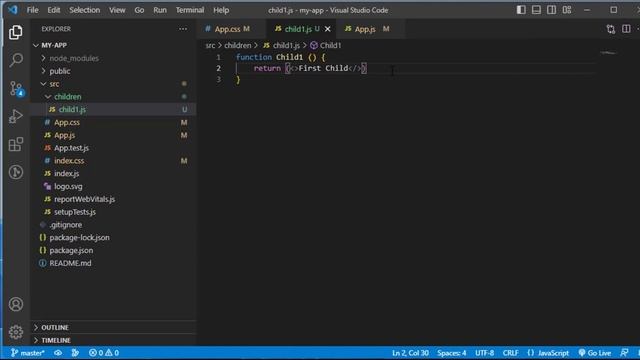The height and width of the screenshot is (360, 640).
Task: Open the File menu
Action: click(33, 10)
